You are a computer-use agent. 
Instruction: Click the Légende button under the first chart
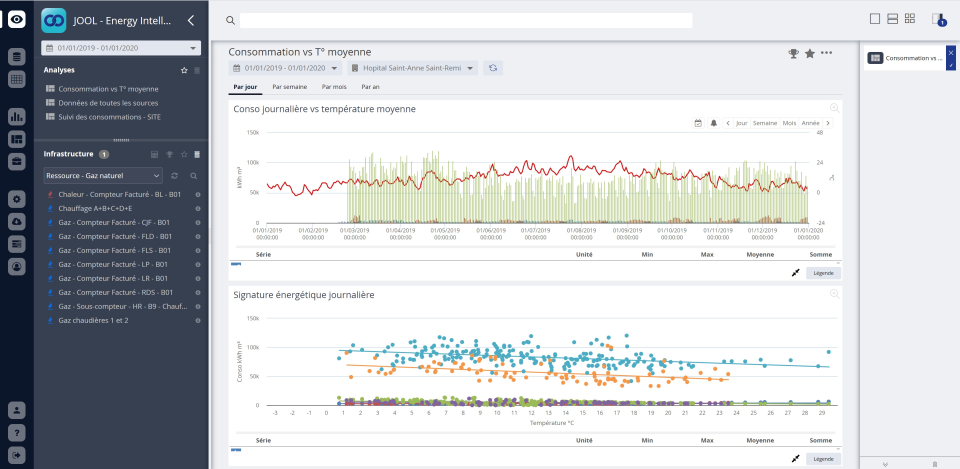(x=823, y=272)
